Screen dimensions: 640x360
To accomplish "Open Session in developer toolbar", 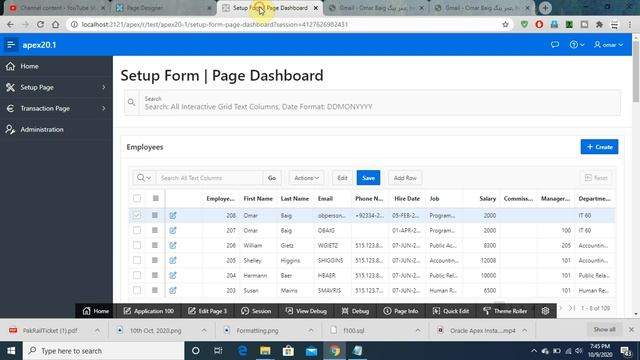I will pos(256,311).
